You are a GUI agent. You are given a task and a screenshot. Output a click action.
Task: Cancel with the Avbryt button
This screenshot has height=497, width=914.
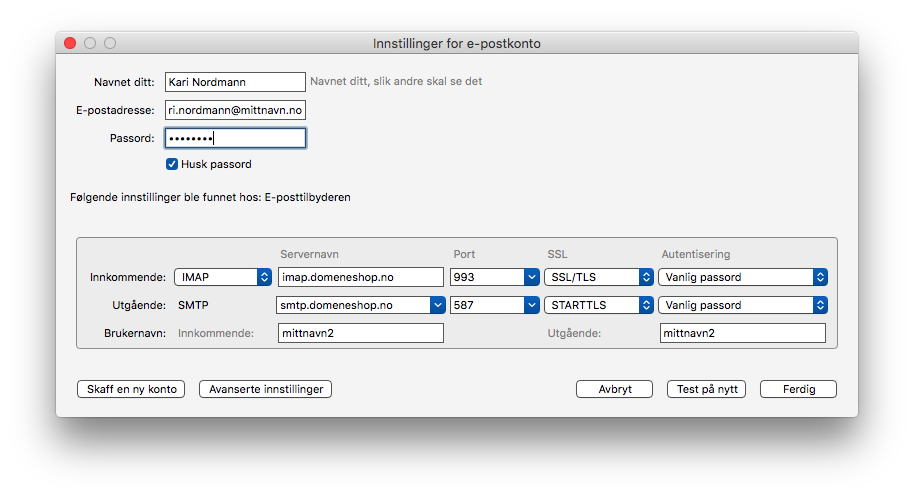(614, 389)
